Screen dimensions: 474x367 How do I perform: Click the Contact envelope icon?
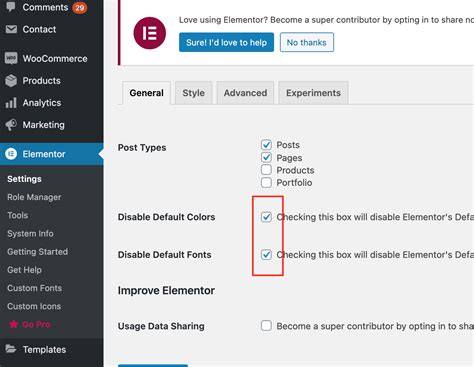[11, 29]
